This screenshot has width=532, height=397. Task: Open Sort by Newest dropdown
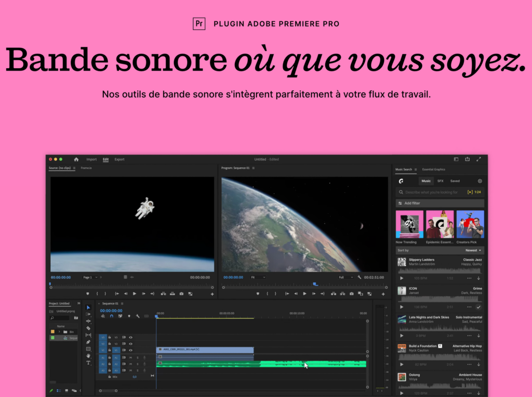(473, 250)
